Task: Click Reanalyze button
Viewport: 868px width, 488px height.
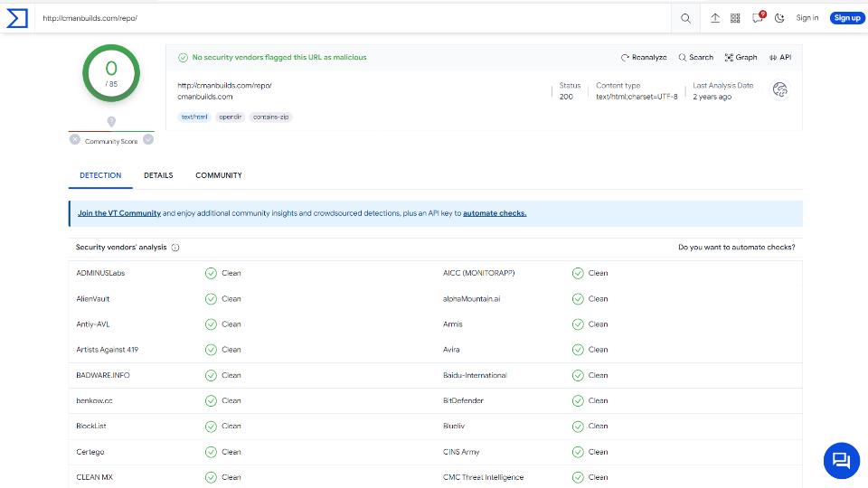Action: (644, 57)
